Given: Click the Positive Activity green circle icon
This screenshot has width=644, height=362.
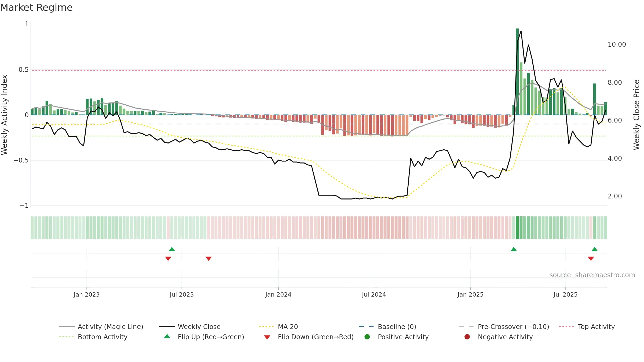Looking at the screenshot, I should [x=367, y=337].
